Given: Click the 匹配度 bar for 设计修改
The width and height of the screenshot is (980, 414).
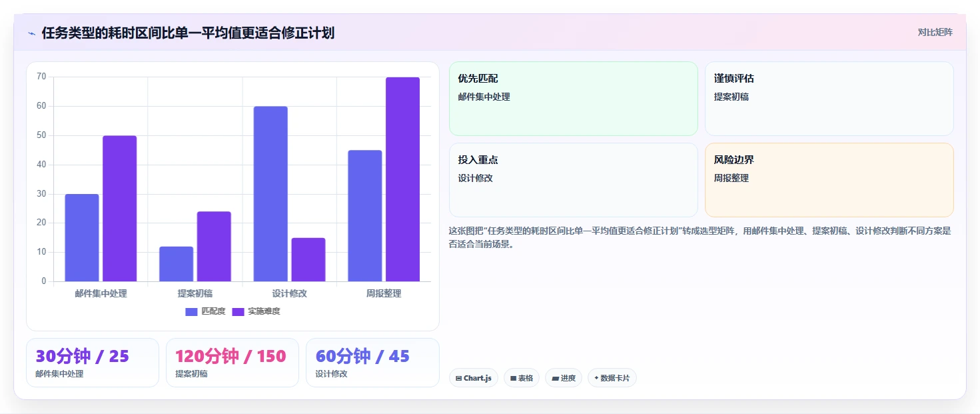Looking at the screenshot, I should 270,194.
